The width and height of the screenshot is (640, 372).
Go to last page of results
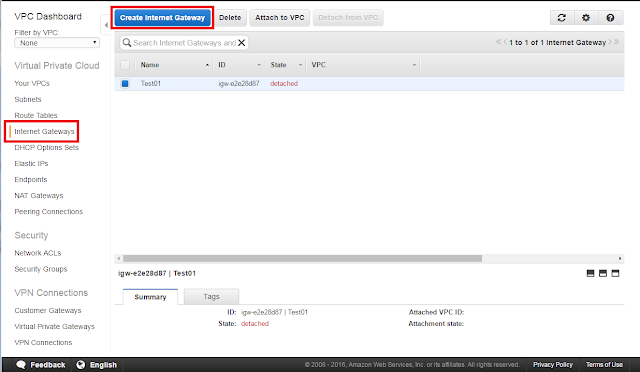616,42
